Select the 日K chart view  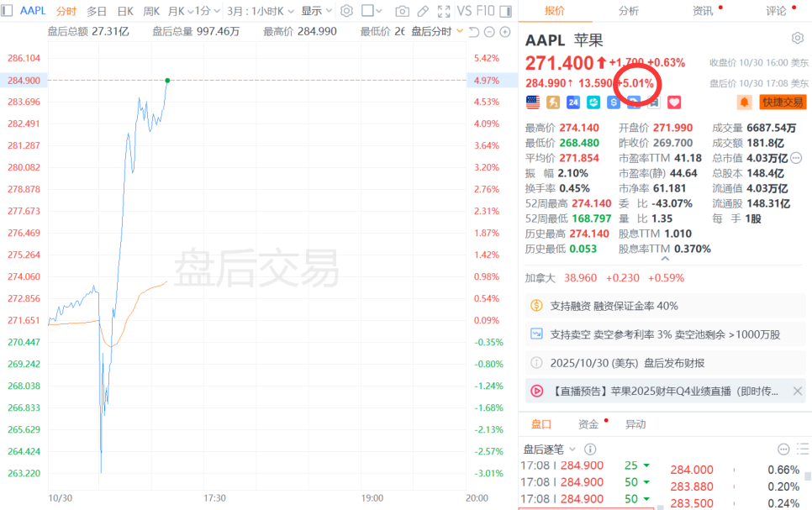[124, 11]
